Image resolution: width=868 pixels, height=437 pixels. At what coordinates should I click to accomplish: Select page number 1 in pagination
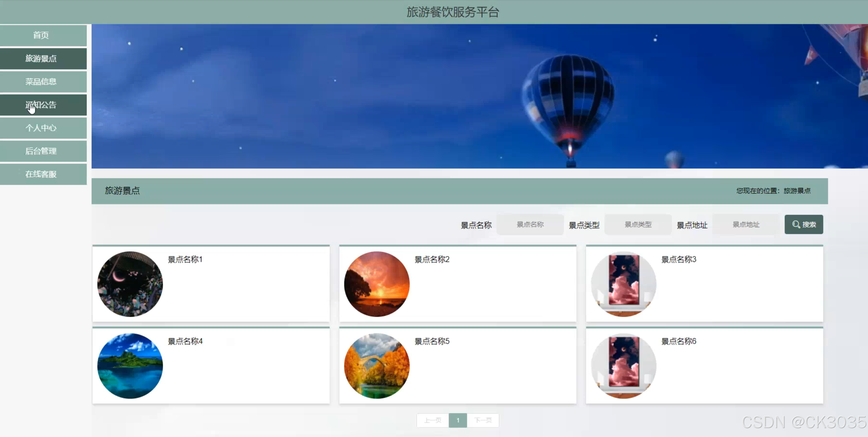pyautogui.click(x=458, y=420)
